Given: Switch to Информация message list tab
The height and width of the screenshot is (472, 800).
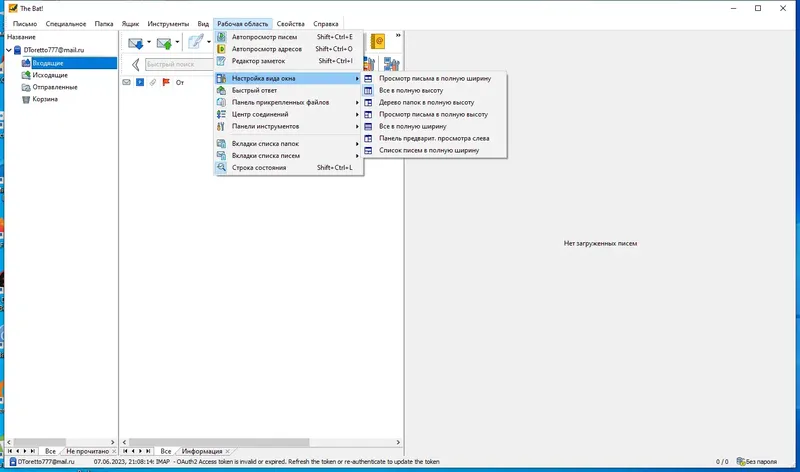Looking at the screenshot, I should (x=202, y=452).
